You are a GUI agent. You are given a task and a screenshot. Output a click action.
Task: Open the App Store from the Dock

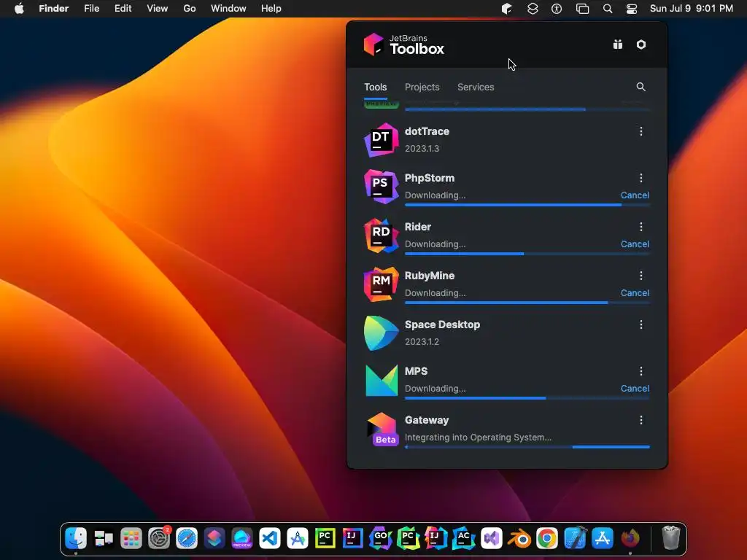point(603,539)
